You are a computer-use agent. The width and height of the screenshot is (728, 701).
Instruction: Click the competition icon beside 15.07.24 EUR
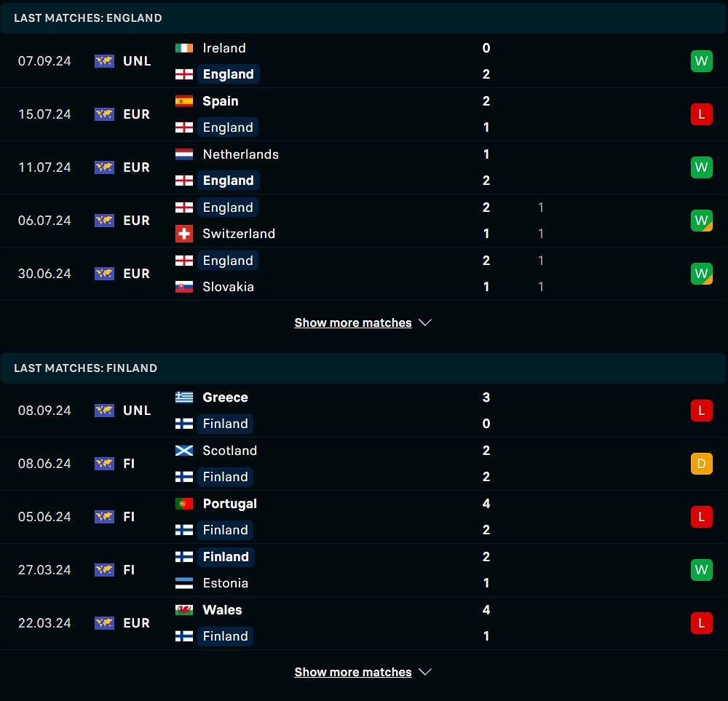pos(104,114)
